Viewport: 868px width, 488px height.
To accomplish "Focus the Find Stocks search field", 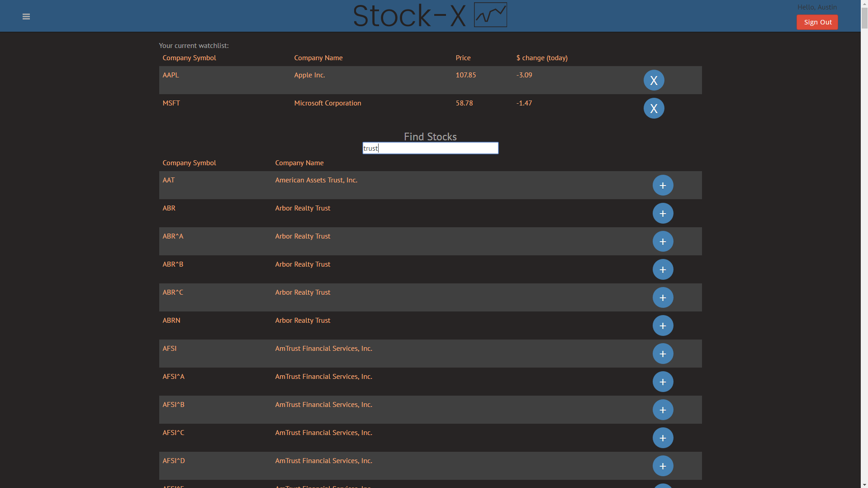I will (430, 148).
